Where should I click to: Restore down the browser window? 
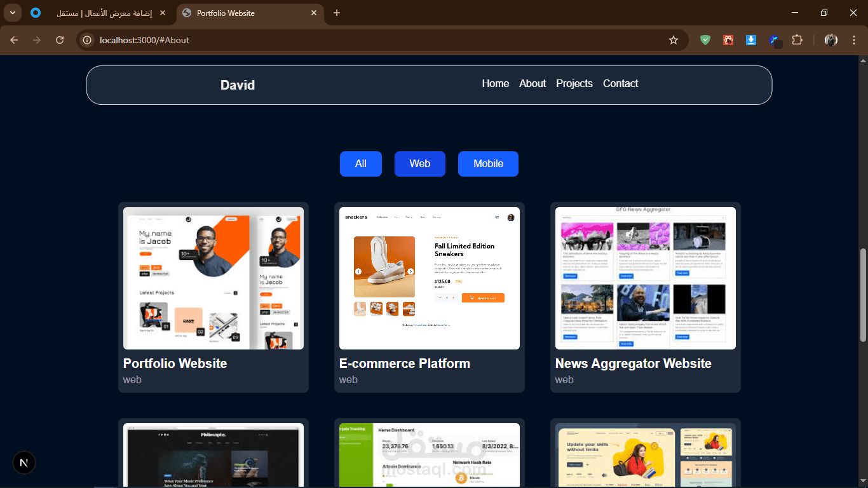click(824, 13)
